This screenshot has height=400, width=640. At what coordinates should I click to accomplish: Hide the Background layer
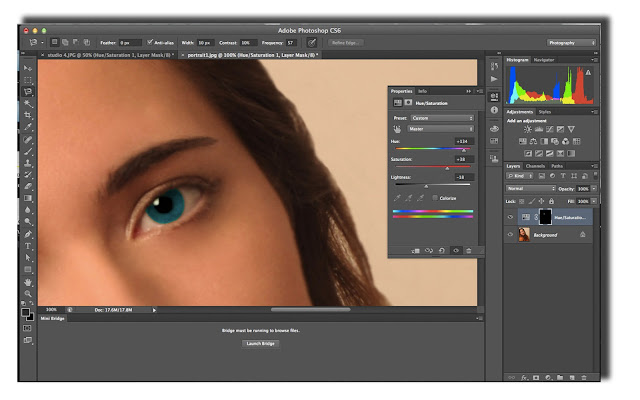[510, 235]
